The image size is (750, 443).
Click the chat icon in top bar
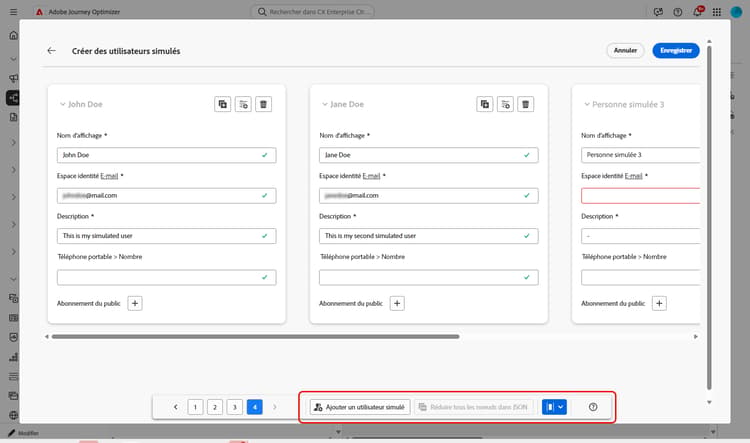click(x=658, y=12)
